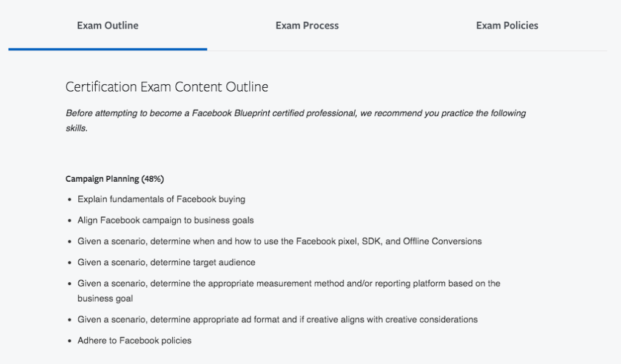Click the 'determine target audience' list item

coord(166,262)
